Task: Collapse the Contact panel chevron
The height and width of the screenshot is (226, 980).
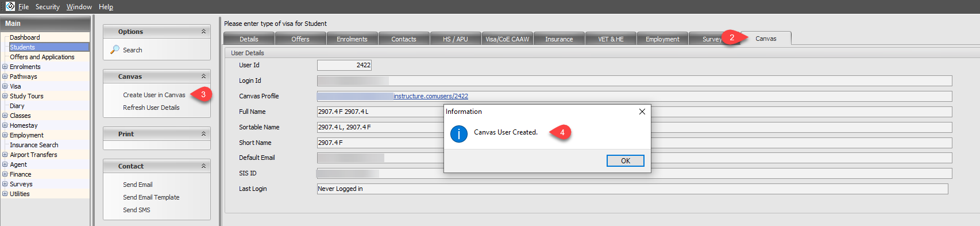Action: pos(203,166)
